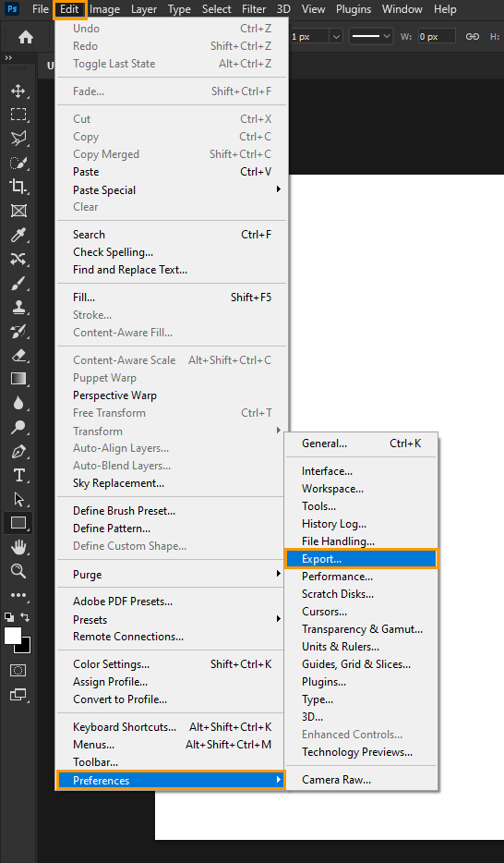Select the Crop tool
504x863 pixels.
pos(18,187)
